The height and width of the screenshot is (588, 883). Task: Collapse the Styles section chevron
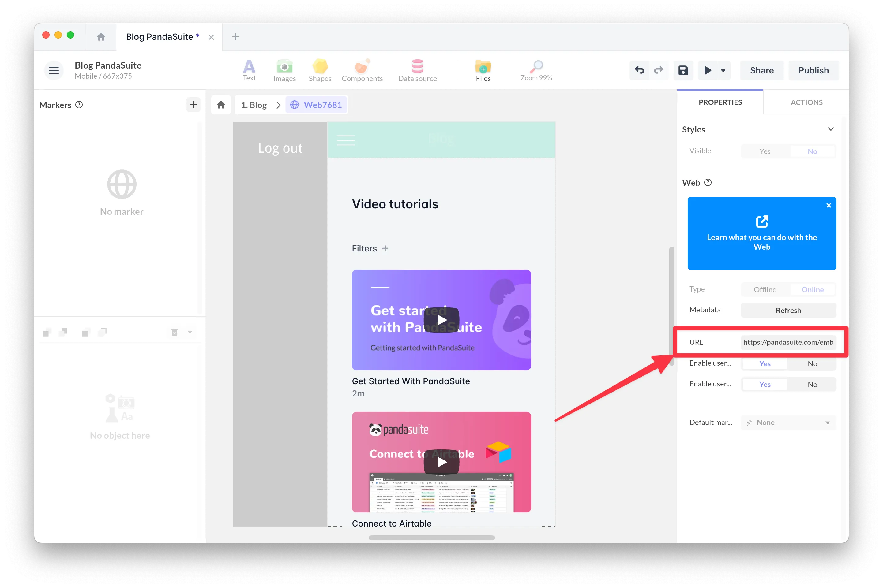831,129
